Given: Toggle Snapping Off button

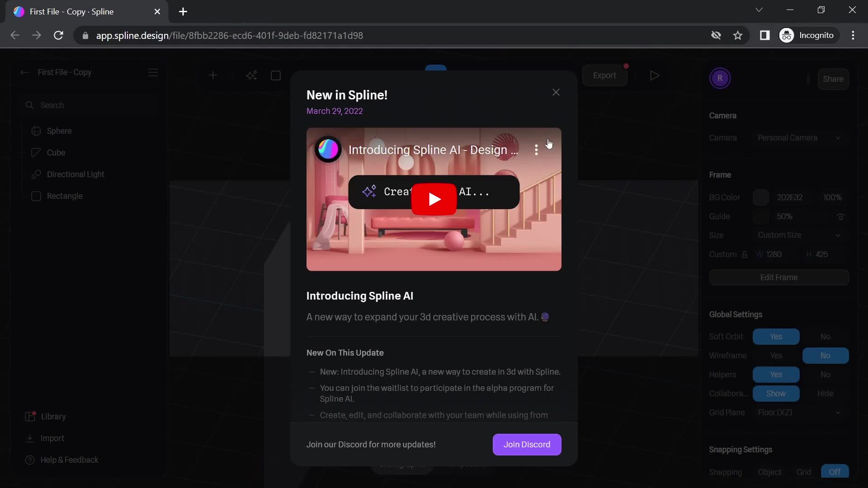Looking at the screenshot, I should [x=834, y=471].
